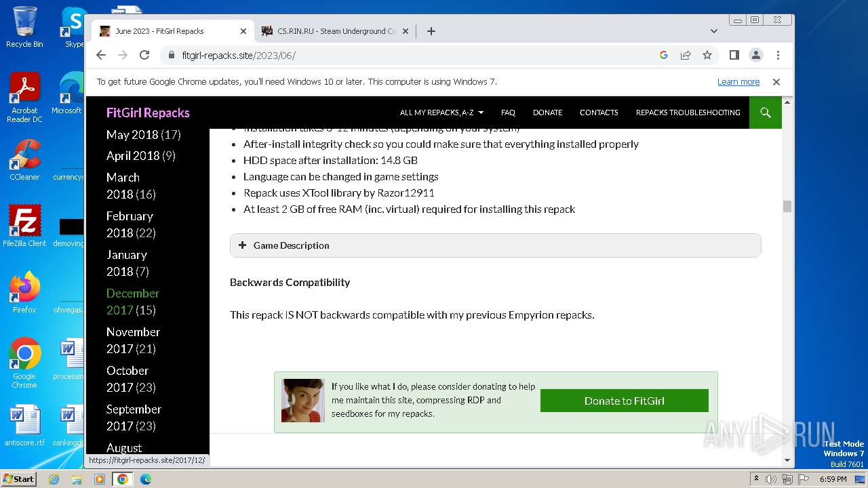Open Windows Media Player from the taskbar
This screenshot has width=868, height=488.
[100, 479]
